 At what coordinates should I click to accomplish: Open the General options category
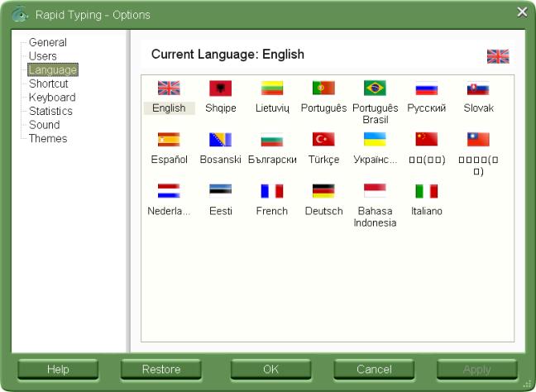(x=48, y=42)
